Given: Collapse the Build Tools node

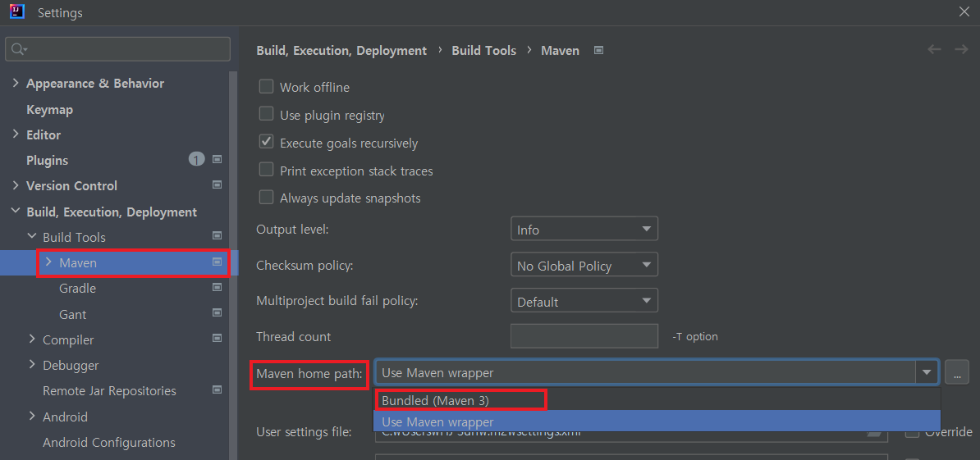Looking at the screenshot, I should pyautogui.click(x=32, y=237).
